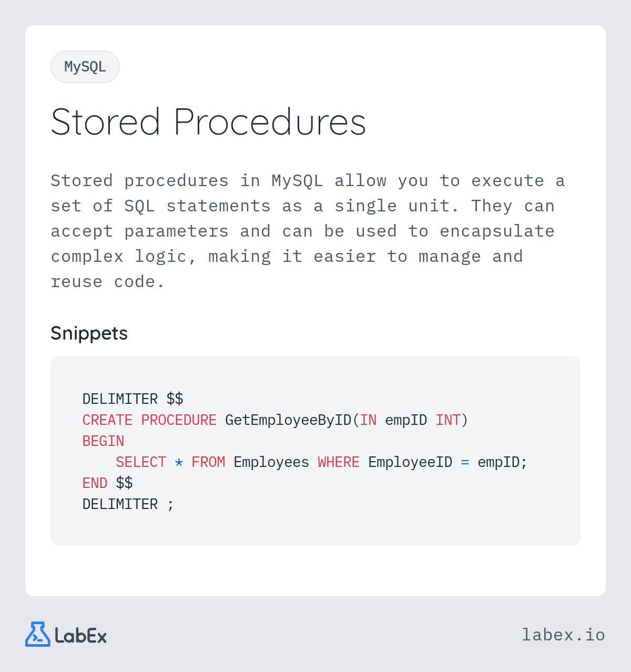Click the GetEmployeeByID procedure name
Screen dimensions: 631x672
(288, 420)
